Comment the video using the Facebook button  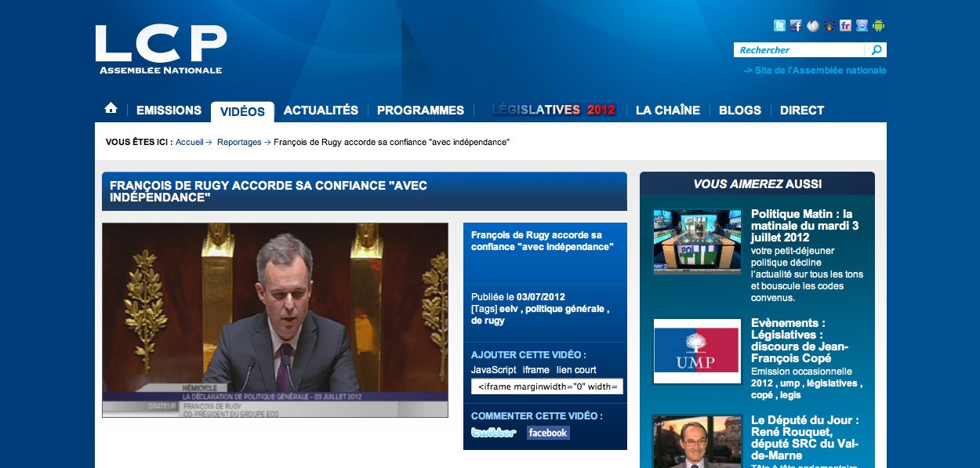click(546, 432)
